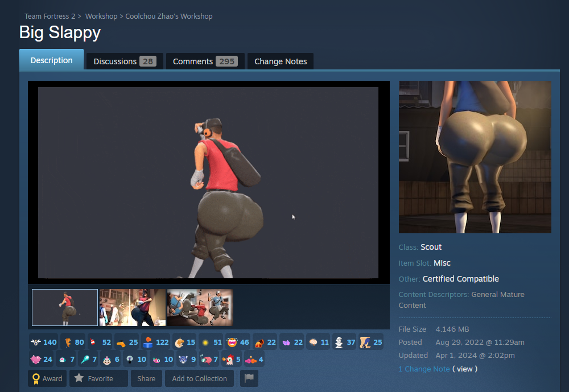Report this item with the flag icon
Image resolution: width=569 pixels, height=392 pixels.
pyautogui.click(x=249, y=378)
